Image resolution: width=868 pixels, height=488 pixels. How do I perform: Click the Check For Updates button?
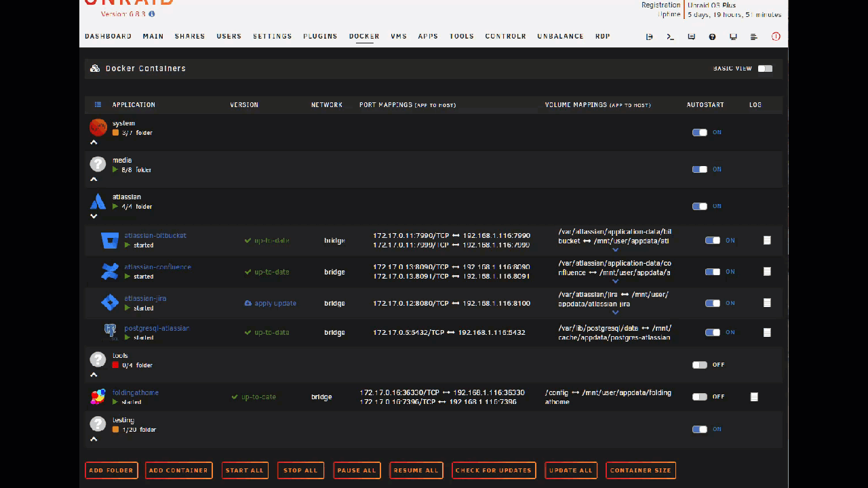pos(494,470)
